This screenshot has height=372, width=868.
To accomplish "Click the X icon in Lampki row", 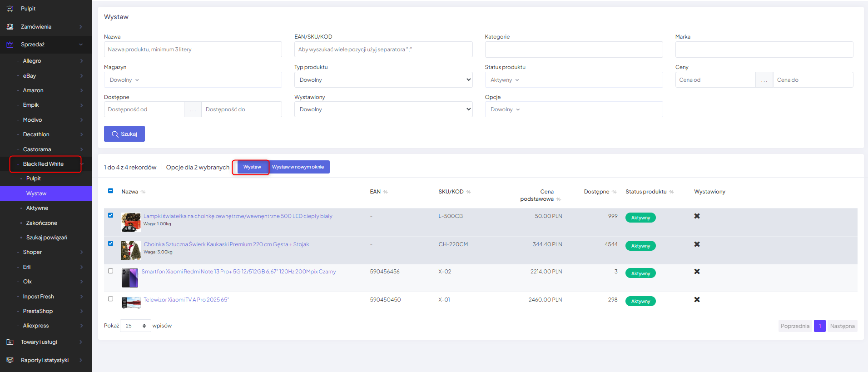I will click(697, 216).
